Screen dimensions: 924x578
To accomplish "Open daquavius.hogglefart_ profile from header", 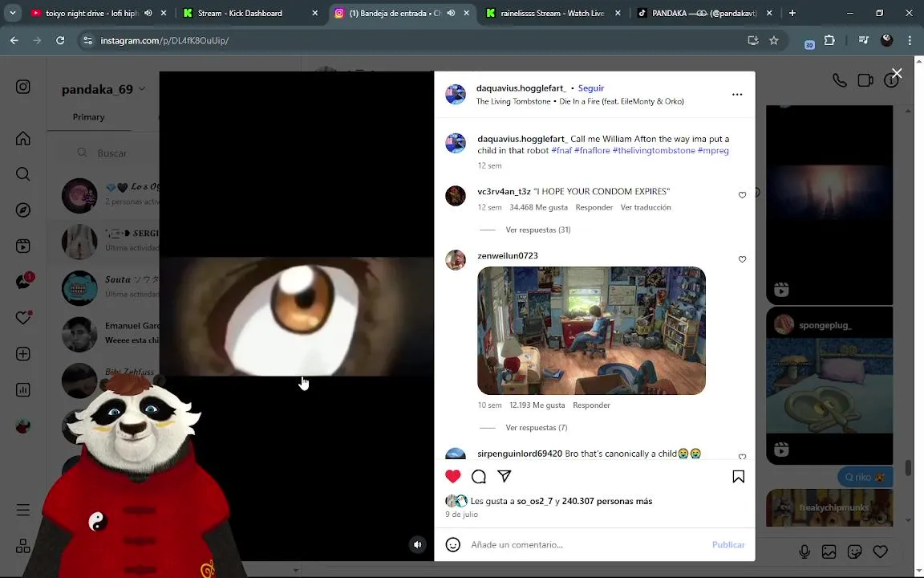I will (521, 88).
